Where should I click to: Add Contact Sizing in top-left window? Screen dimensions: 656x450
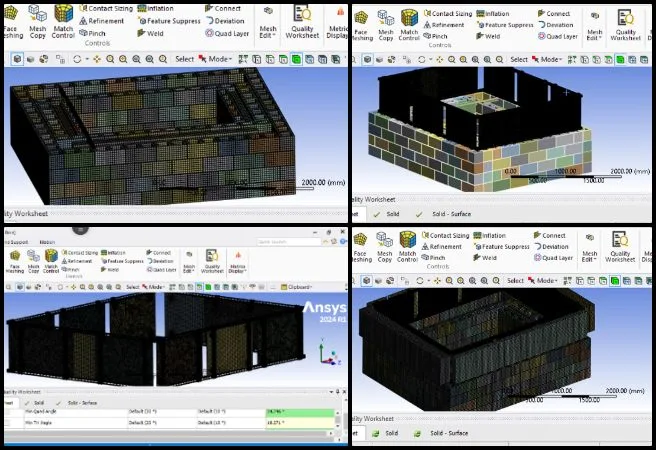tap(106, 8)
